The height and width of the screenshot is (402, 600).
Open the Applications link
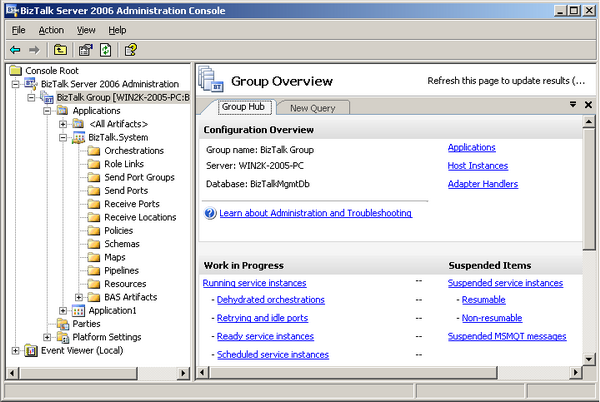point(471,147)
